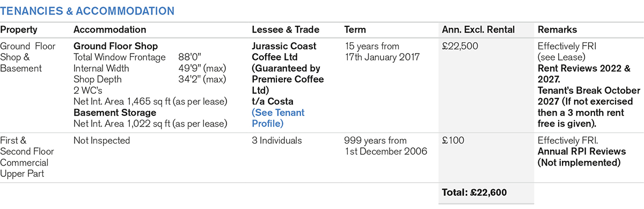This screenshot has width=644, height=209.
Task: Click the Term column header
Action: (x=355, y=30)
